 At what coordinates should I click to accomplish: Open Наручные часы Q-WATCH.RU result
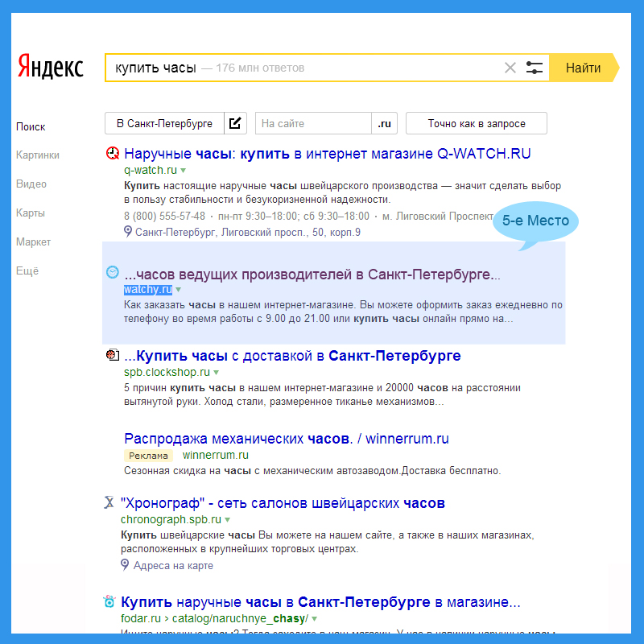tap(328, 154)
